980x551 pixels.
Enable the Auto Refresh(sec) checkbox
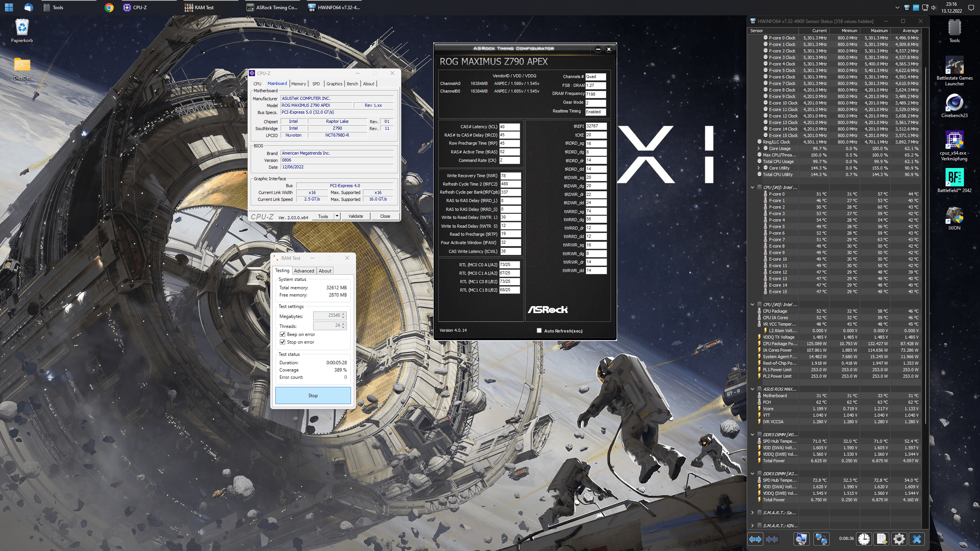[539, 331]
